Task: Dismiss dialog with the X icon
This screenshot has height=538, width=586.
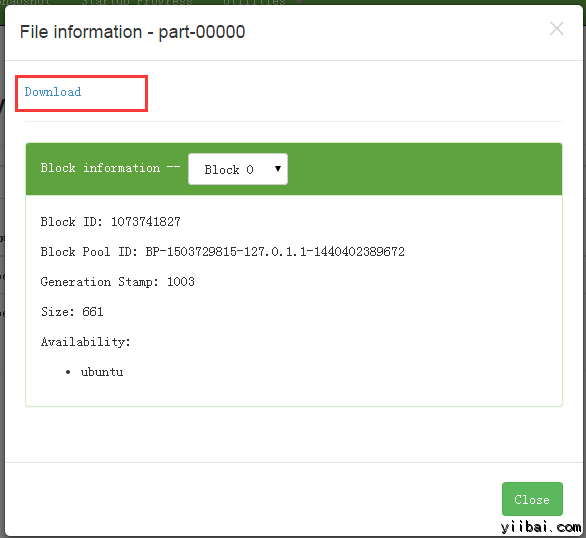Action: point(556,29)
